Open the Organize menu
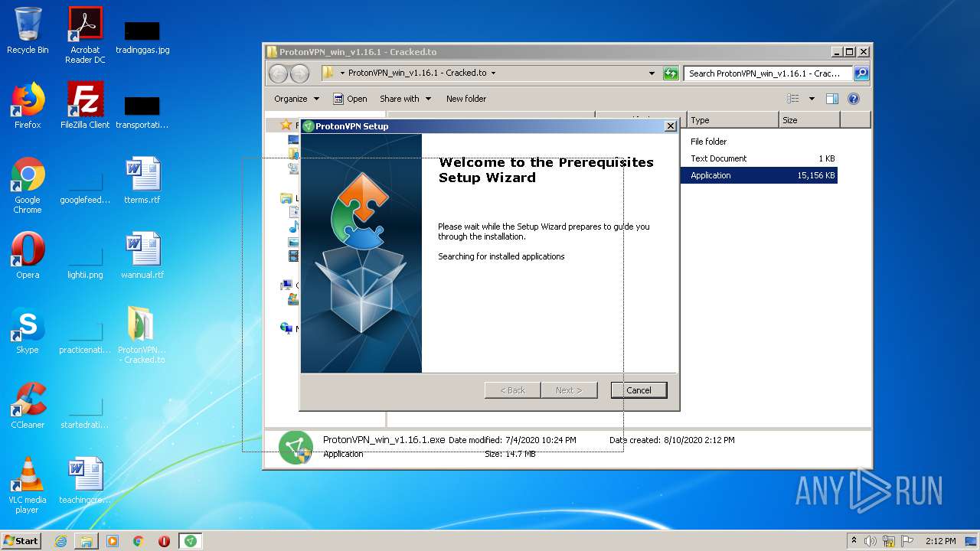This screenshot has height=551, width=980. [x=296, y=99]
